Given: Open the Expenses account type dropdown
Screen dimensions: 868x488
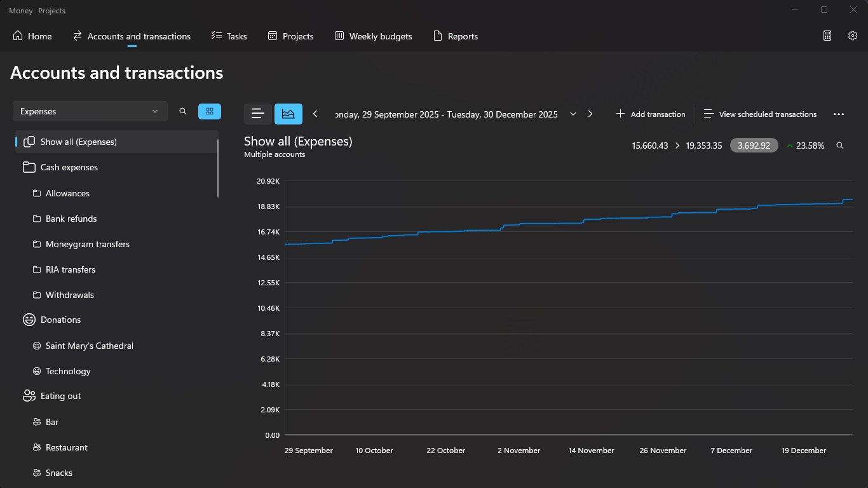Looking at the screenshot, I should click(90, 111).
